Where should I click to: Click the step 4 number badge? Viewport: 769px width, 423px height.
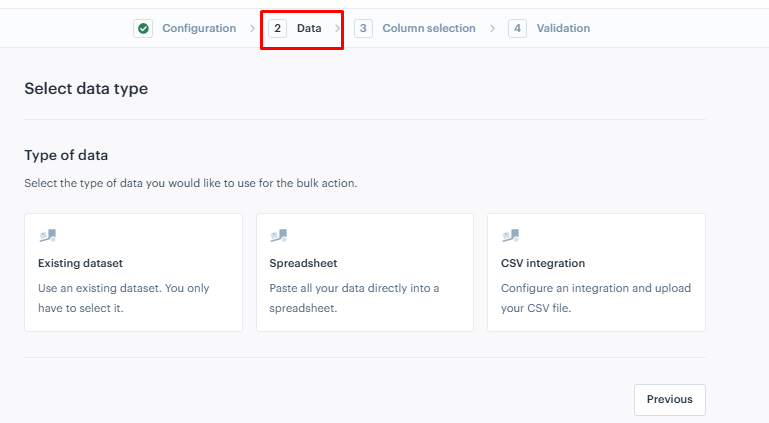click(517, 28)
